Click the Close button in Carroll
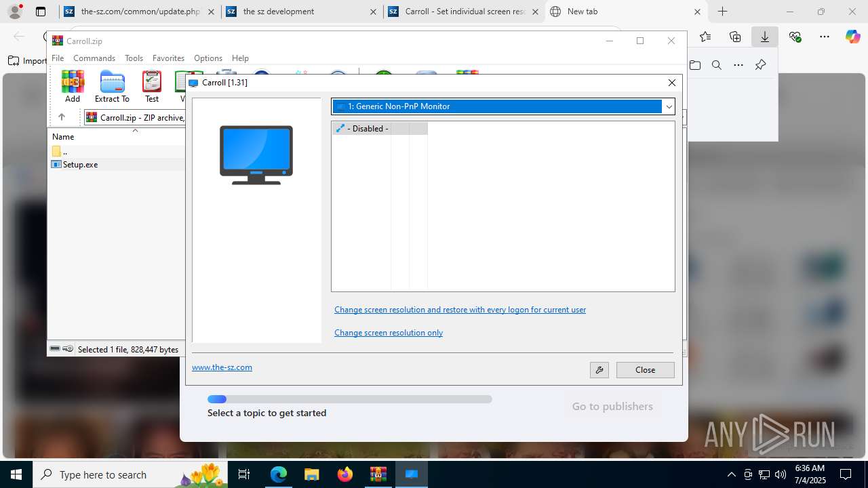Image resolution: width=868 pixels, height=488 pixels. [645, 369]
